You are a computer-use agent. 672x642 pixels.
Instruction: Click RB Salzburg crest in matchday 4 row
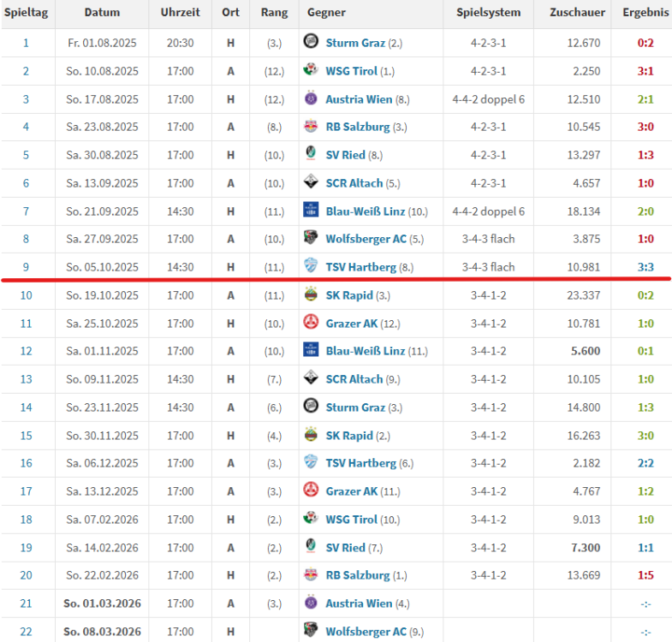312,127
